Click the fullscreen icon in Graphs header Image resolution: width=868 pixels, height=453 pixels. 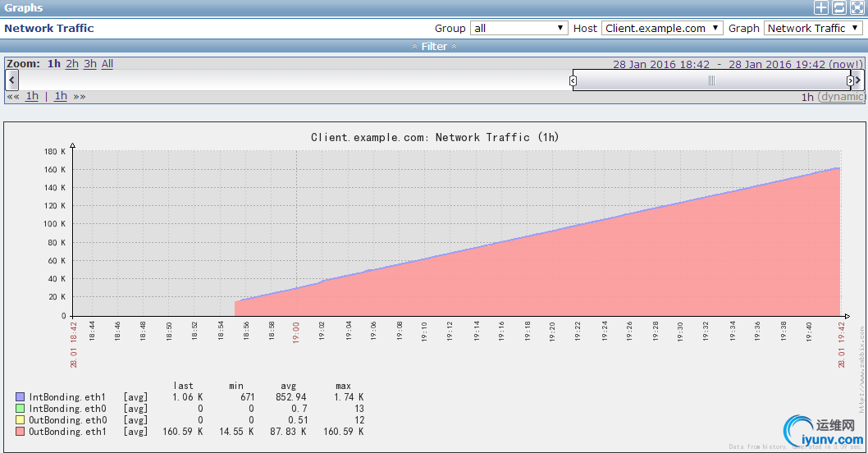857,7
